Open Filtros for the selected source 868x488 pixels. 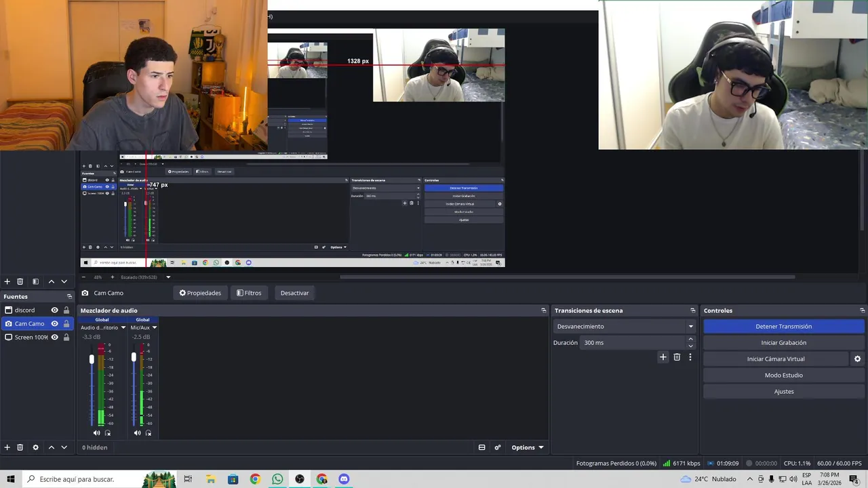249,293
